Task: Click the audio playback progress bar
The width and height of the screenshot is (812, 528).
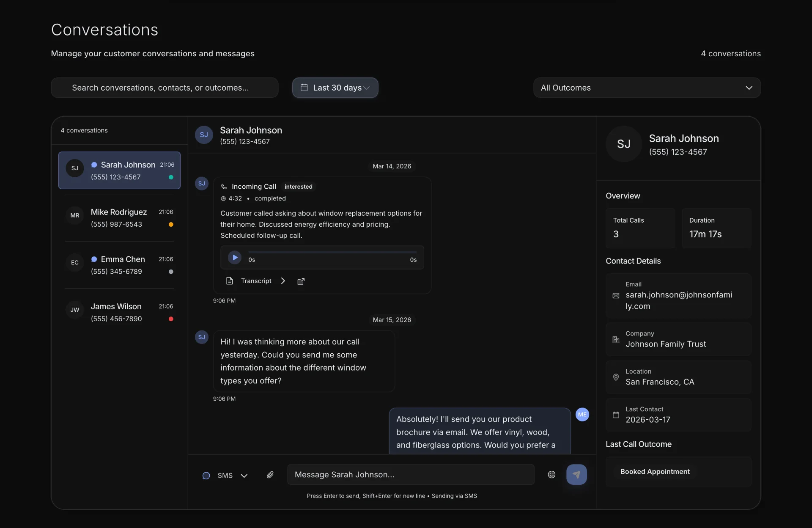Action: tap(332, 252)
